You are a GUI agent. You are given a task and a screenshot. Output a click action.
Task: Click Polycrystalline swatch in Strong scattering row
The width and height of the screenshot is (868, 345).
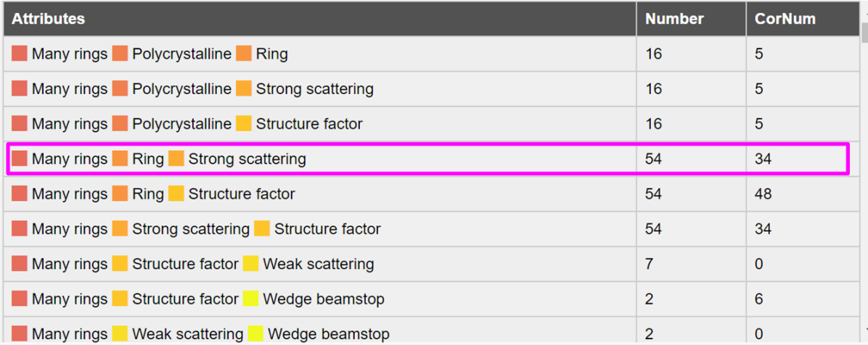click(120, 88)
